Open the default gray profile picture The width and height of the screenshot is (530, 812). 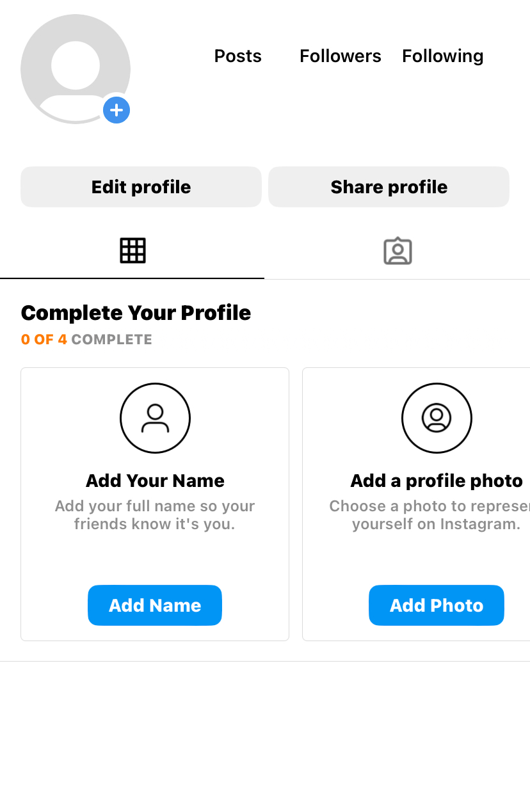[76, 68]
